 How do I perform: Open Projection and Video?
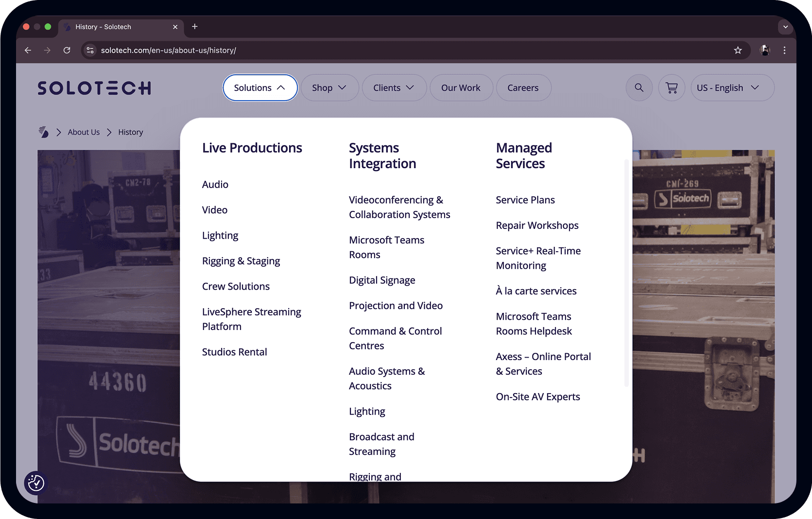[396, 306]
